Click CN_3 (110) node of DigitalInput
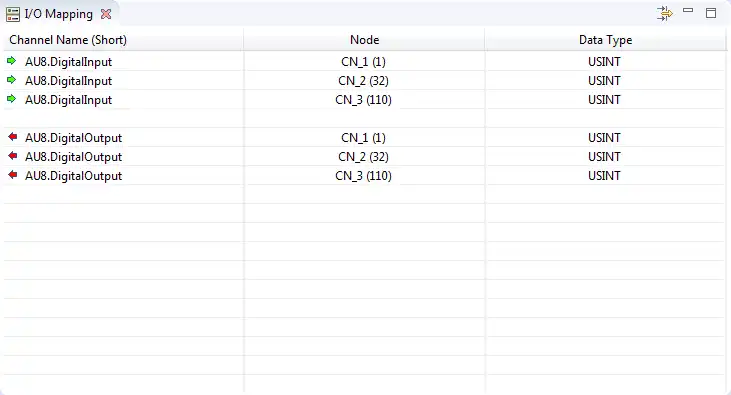 click(x=364, y=100)
